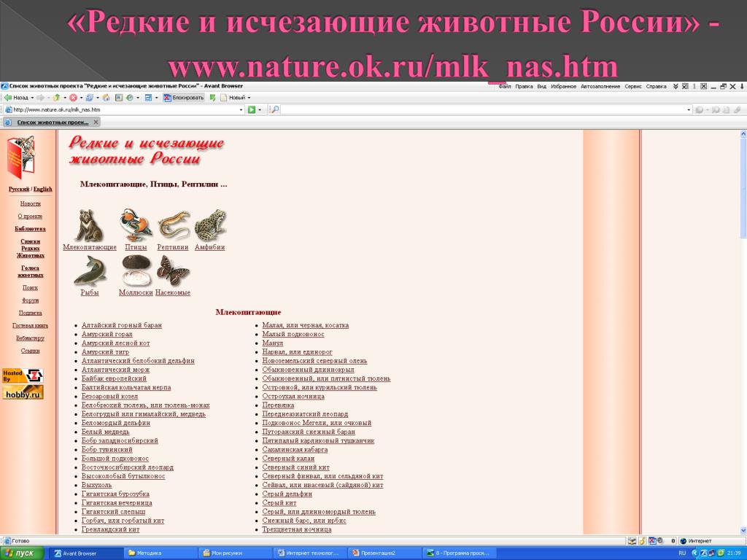The height and width of the screenshot is (560, 747).
Task: Open the Голоса животных sidebar link
Action: point(31,271)
